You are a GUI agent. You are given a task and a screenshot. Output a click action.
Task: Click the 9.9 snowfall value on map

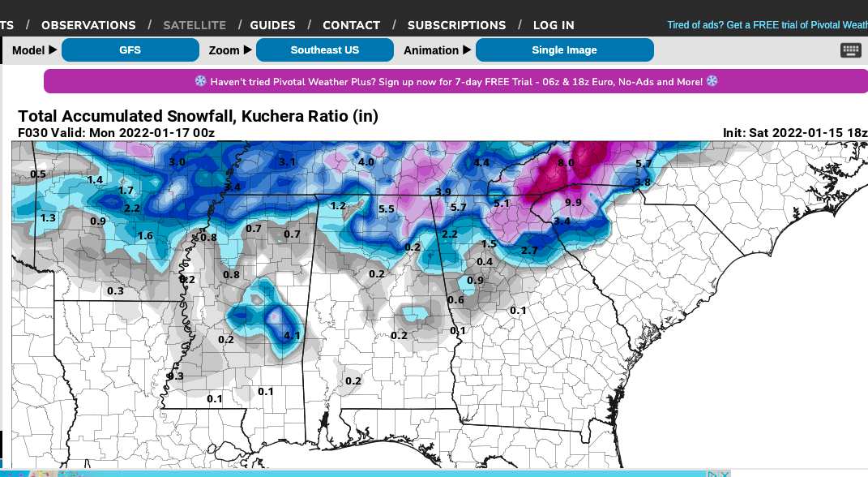click(573, 203)
